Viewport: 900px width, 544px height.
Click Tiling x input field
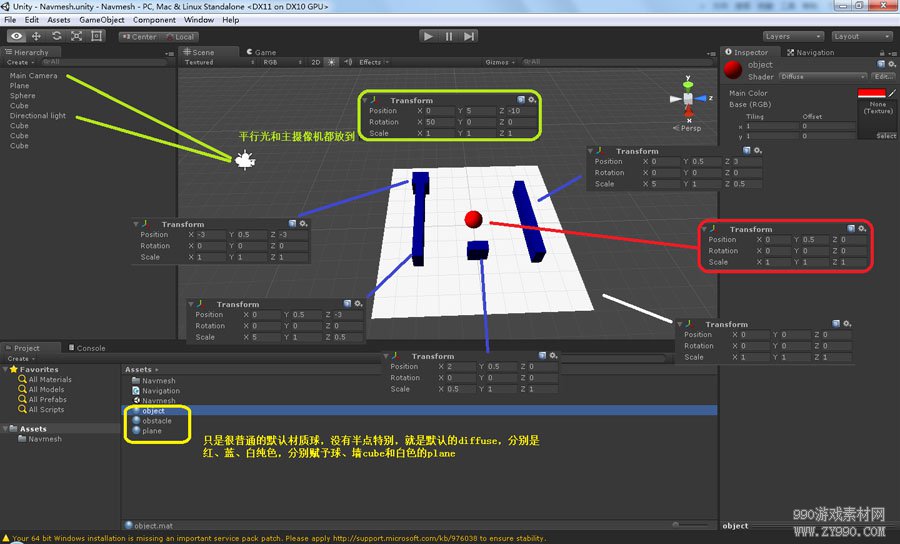(771, 126)
